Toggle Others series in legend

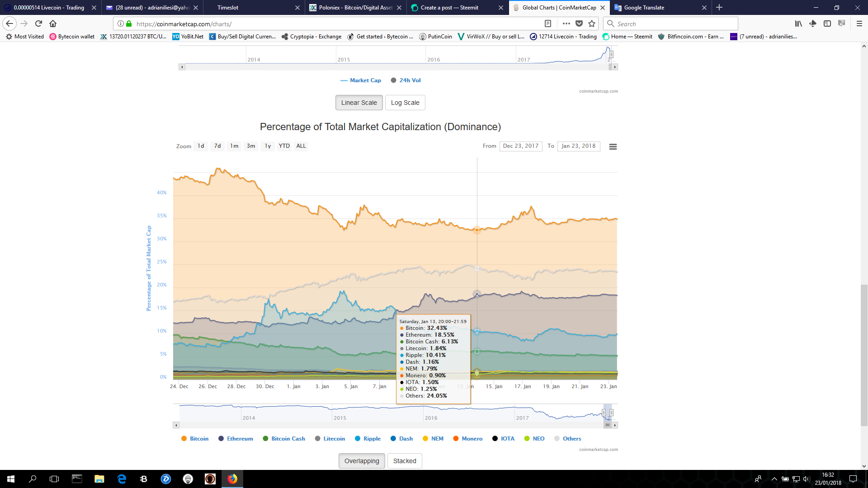(x=568, y=439)
